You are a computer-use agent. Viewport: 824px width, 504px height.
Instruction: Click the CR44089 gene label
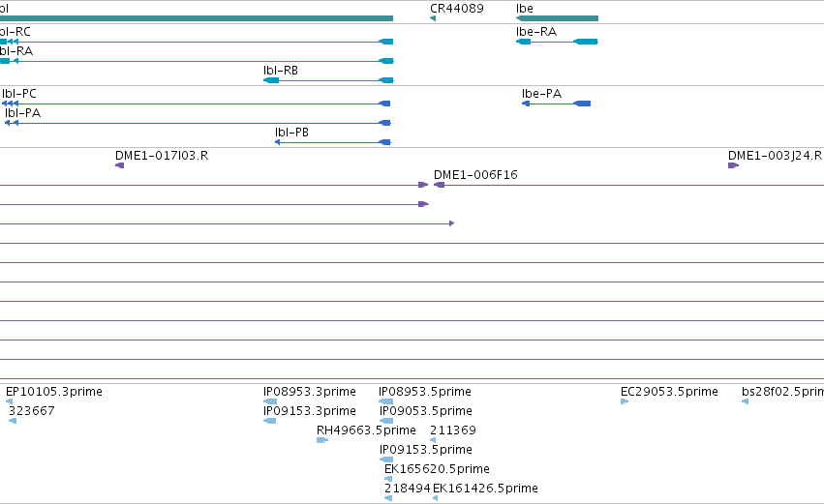(x=457, y=9)
